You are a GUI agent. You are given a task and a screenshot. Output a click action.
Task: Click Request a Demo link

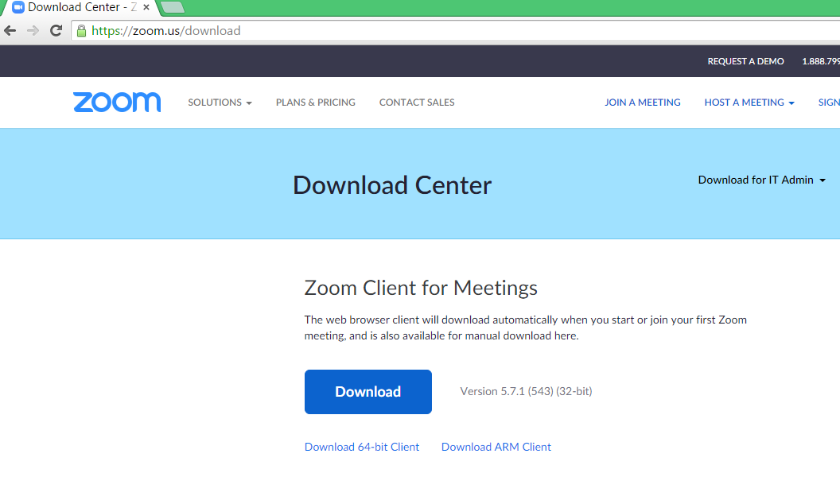[745, 61]
